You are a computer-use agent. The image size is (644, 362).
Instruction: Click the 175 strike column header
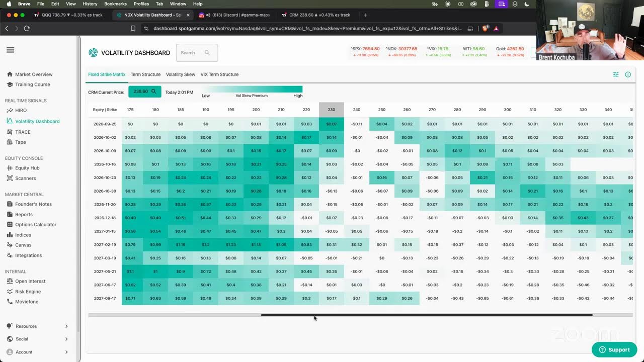tap(130, 110)
